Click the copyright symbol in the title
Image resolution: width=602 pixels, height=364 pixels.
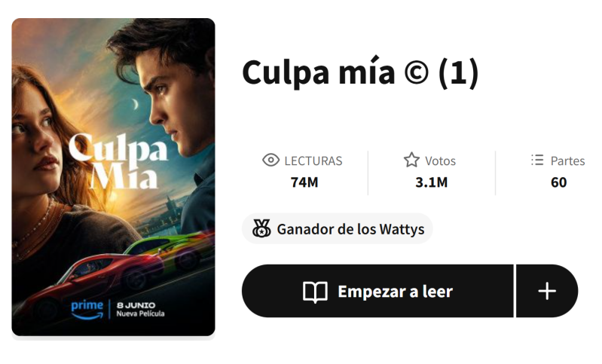coord(416,72)
